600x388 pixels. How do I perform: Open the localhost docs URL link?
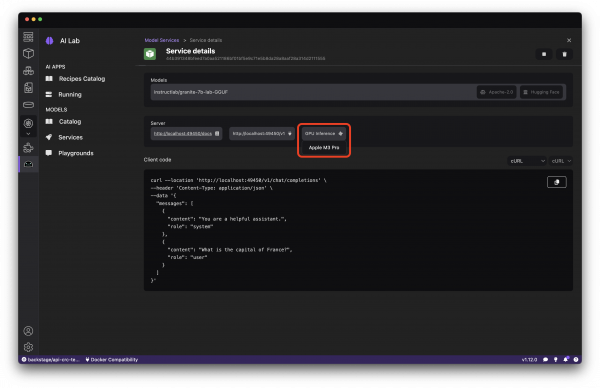pos(183,134)
